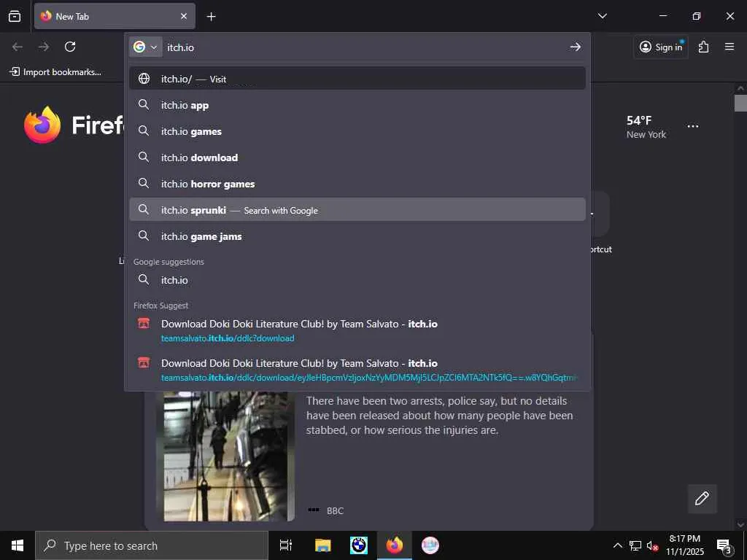Open the Google search engine selector dropdown

(146, 47)
